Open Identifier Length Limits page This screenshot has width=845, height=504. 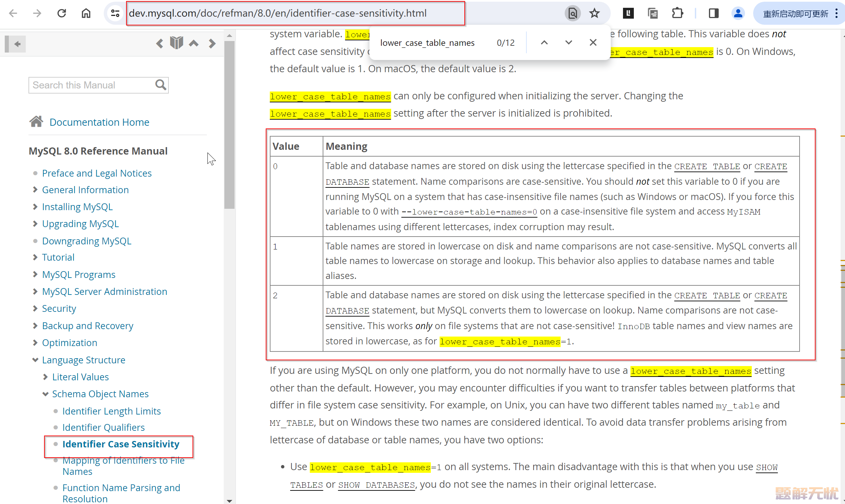(111, 411)
